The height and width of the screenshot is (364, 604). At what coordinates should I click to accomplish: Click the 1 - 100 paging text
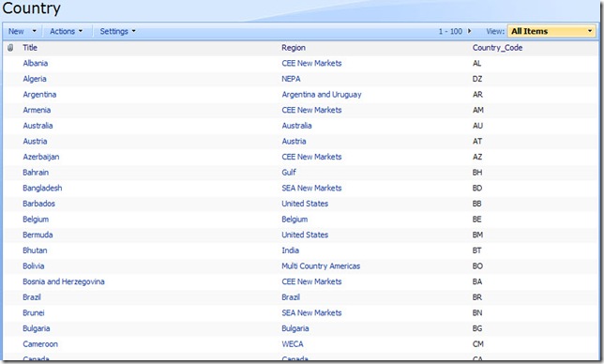450,31
